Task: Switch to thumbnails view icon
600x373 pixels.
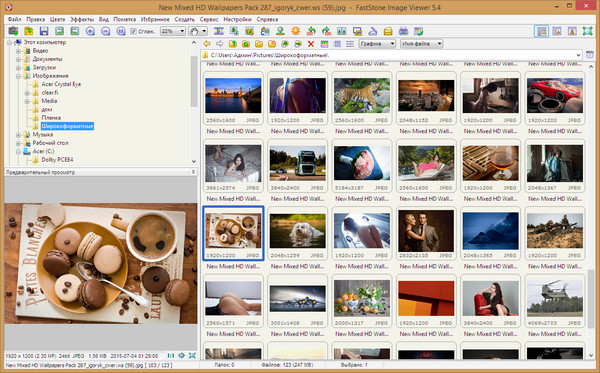Action: pyautogui.click(x=324, y=44)
